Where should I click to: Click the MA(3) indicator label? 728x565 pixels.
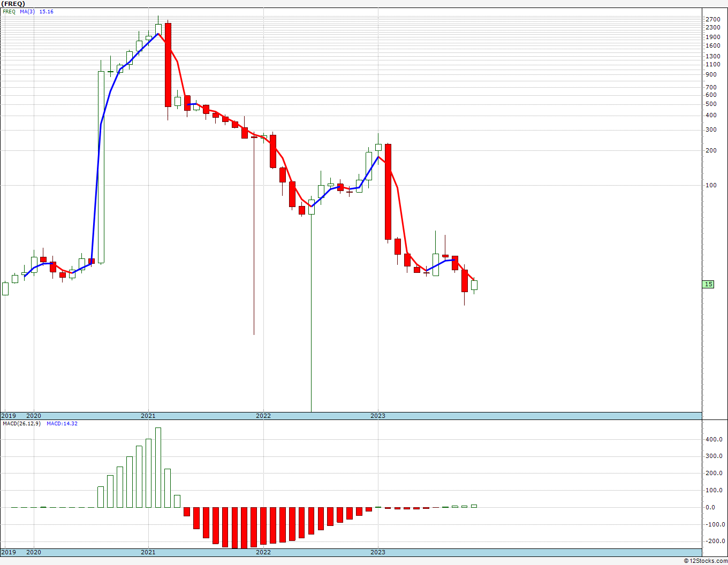click(x=28, y=11)
